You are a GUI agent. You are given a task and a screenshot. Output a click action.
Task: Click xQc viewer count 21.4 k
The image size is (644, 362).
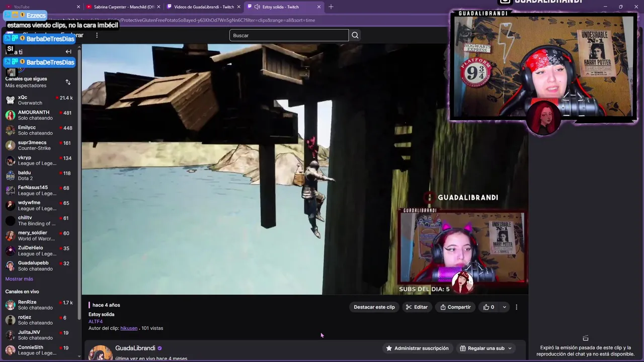pyautogui.click(x=66, y=98)
